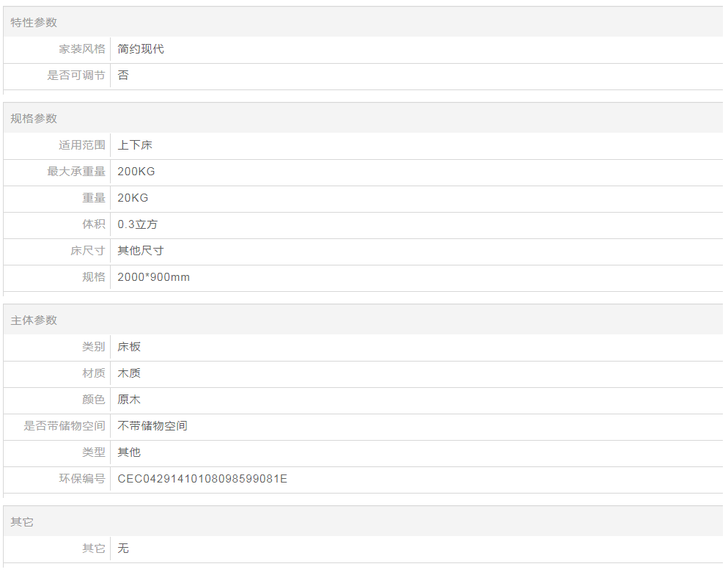The image size is (728, 572).
Task: Select the value 0.3立方
Action: tap(137, 224)
